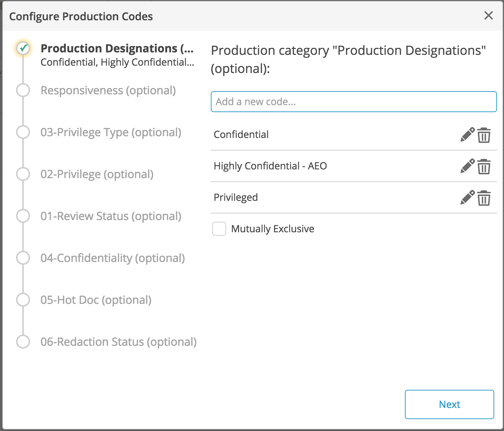Open the 03-Privilege Type step
This screenshot has height=431, width=504.
pos(111,132)
